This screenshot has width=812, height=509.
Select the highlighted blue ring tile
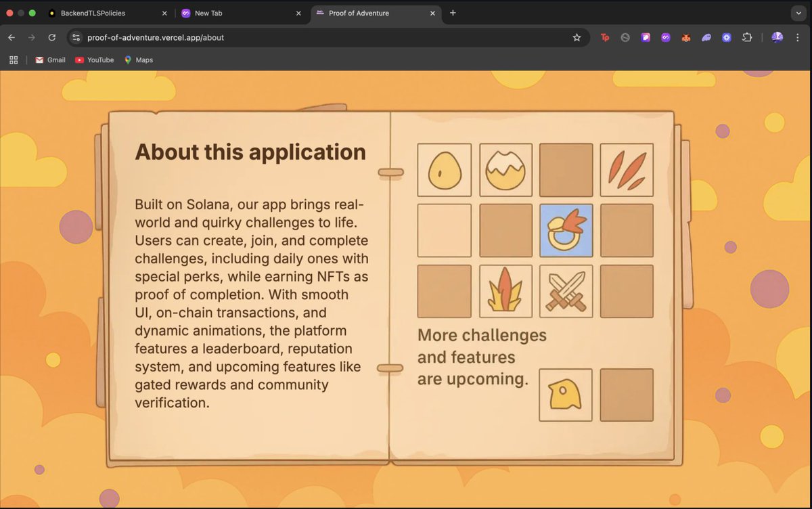[x=566, y=230]
